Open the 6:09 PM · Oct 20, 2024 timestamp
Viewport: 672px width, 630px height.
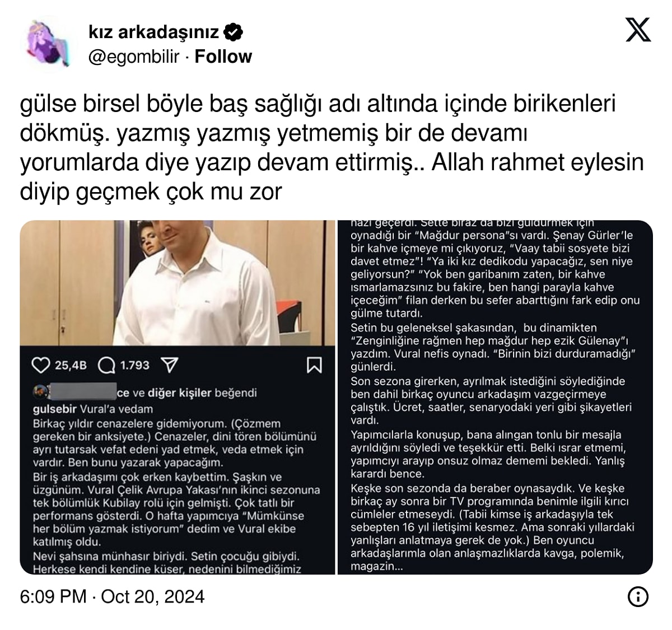click(x=112, y=596)
